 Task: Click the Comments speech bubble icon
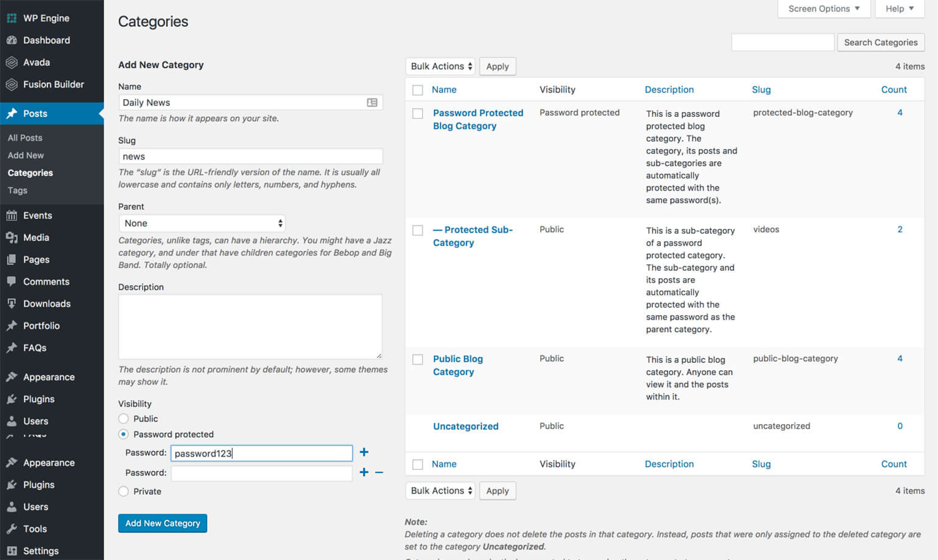[12, 281]
